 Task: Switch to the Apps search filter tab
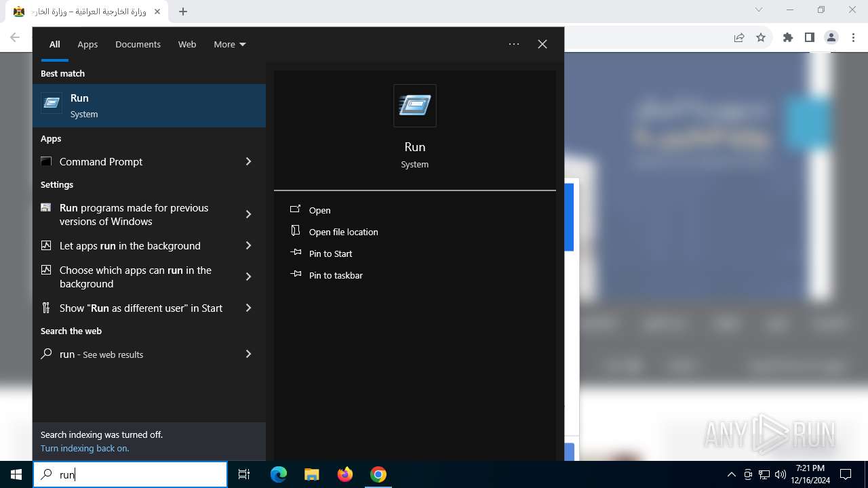tap(87, 44)
